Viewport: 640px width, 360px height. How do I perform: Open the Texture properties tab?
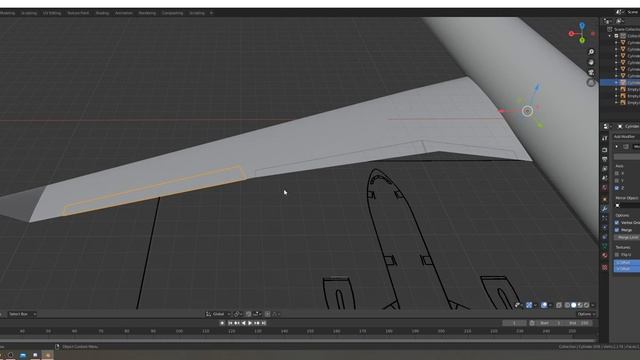point(604,267)
